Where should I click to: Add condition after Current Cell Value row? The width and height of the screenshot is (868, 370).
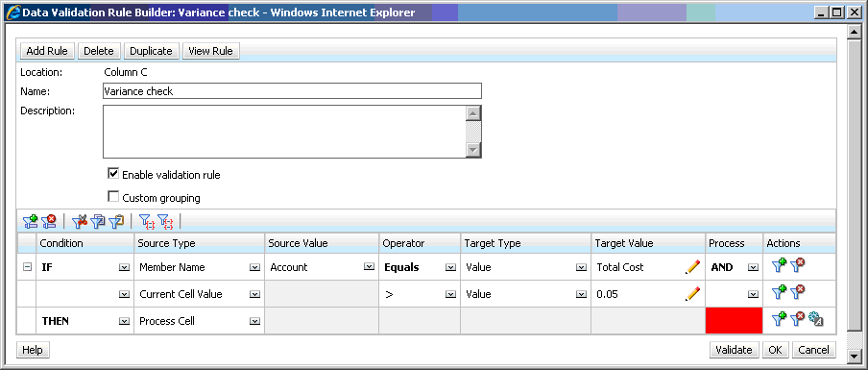click(x=779, y=293)
